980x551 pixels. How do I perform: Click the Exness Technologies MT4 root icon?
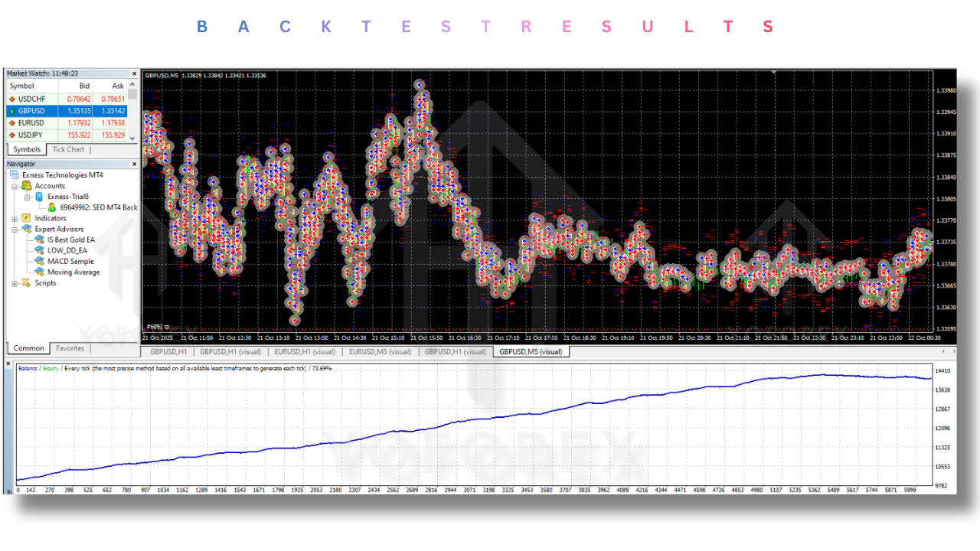[x=15, y=175]
